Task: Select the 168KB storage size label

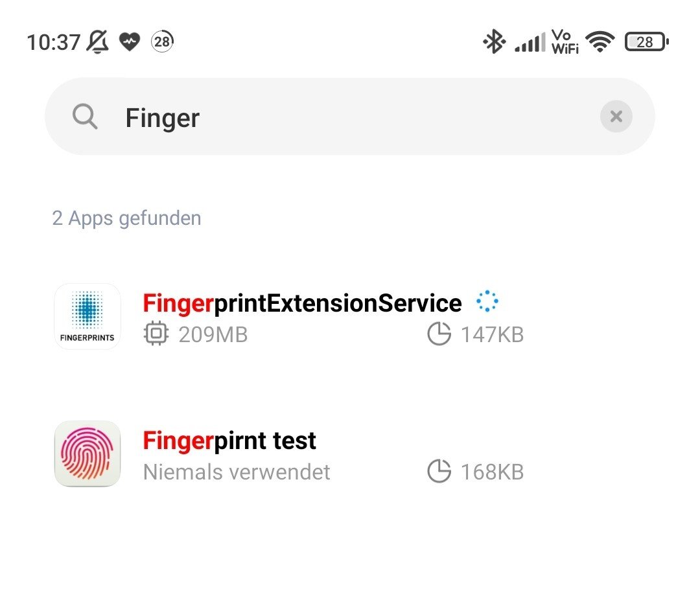Action: click(493, 472)
